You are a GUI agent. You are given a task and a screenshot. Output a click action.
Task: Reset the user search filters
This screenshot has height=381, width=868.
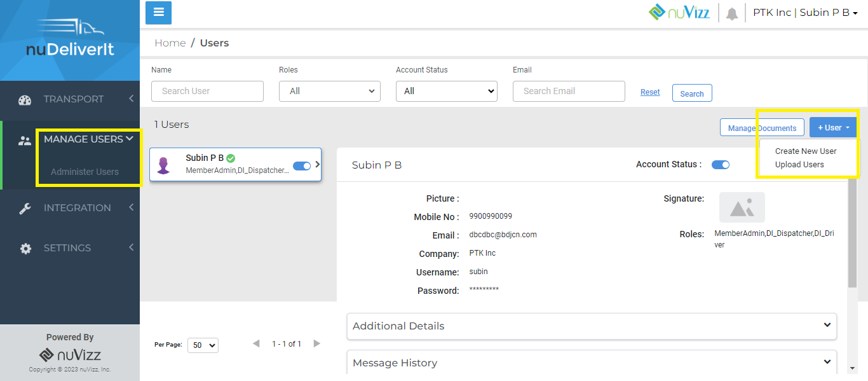(x=650, y=92)
